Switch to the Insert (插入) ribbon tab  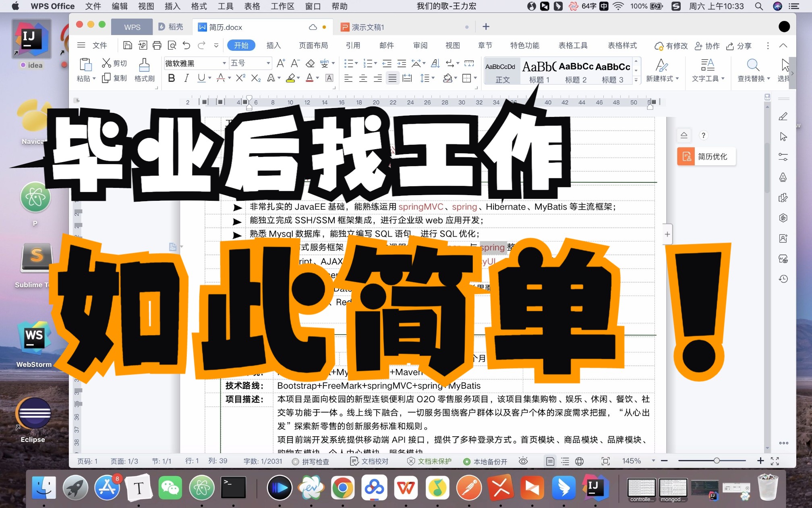pos(273,46)
